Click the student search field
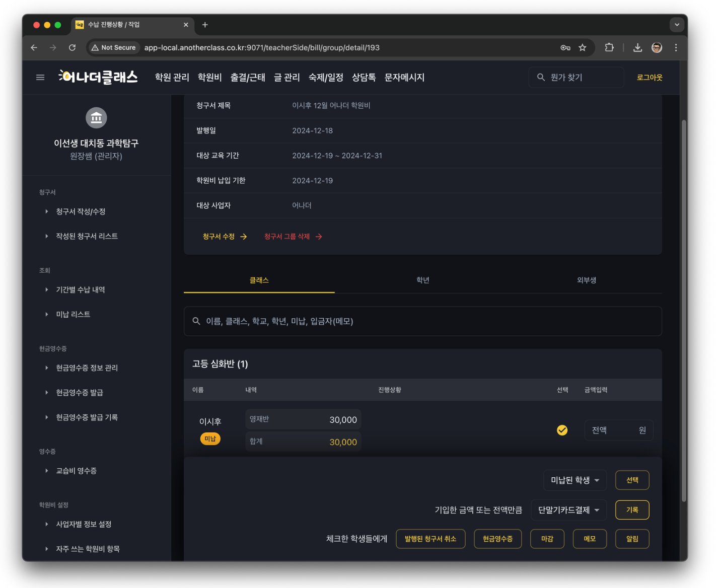 tap(423, 321)
